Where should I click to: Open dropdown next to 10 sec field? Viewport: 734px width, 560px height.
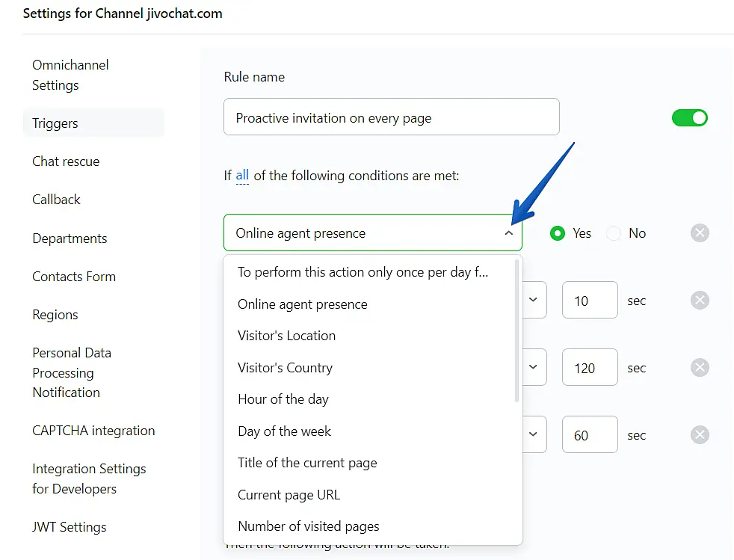(x=534, y=300)
